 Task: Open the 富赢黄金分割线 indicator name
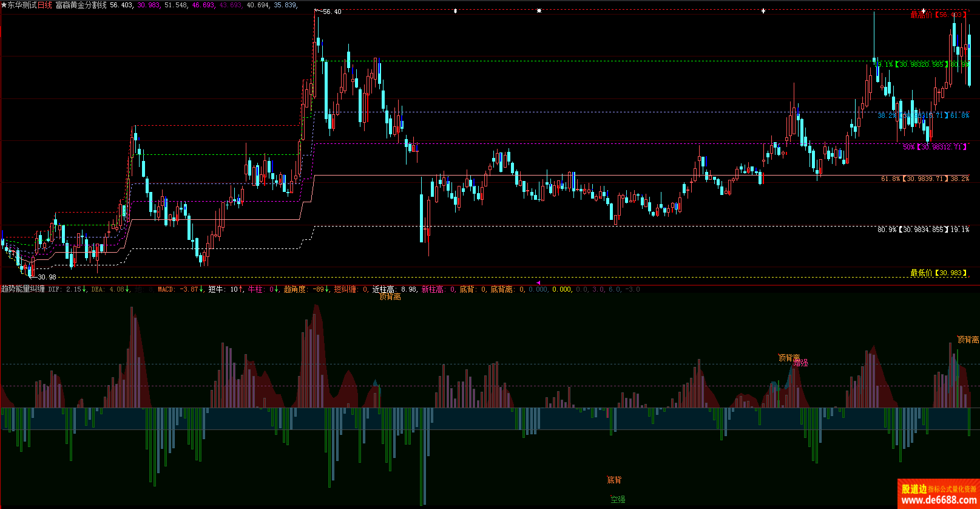81,5
